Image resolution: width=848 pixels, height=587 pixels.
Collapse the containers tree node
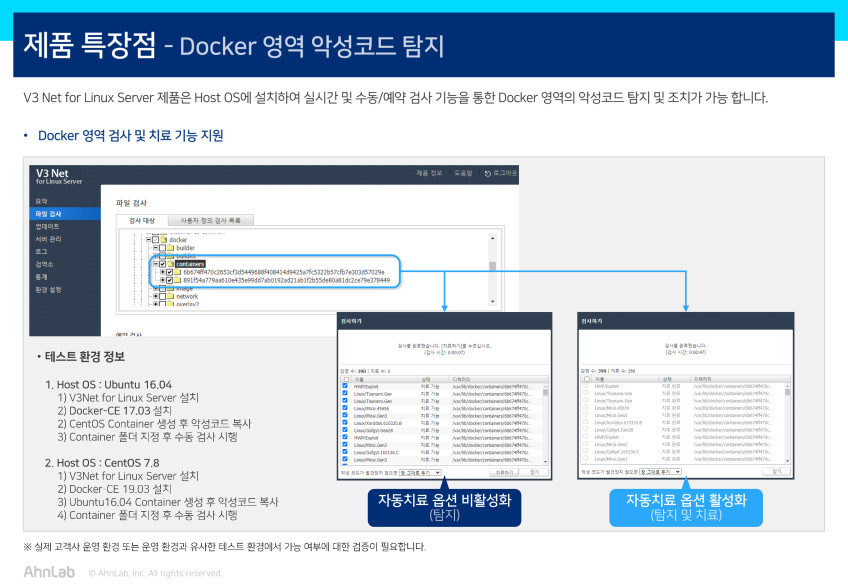click(x=156, y=264)
